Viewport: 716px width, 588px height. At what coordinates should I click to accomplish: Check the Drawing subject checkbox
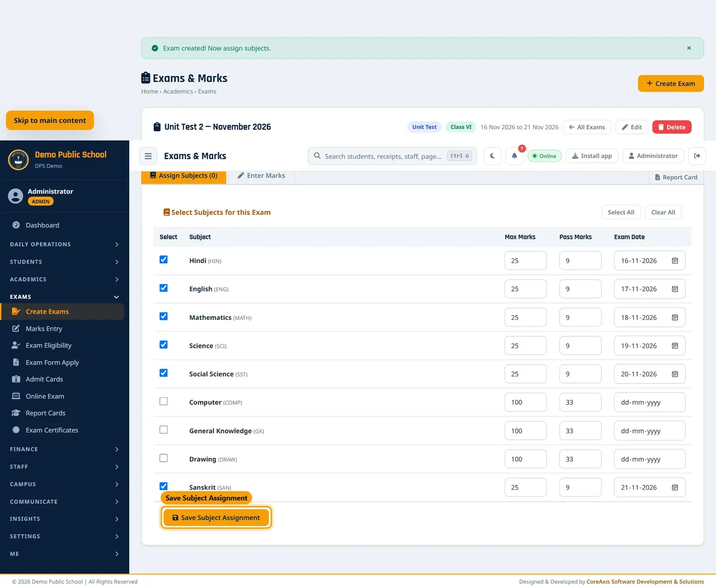point(164,458)
